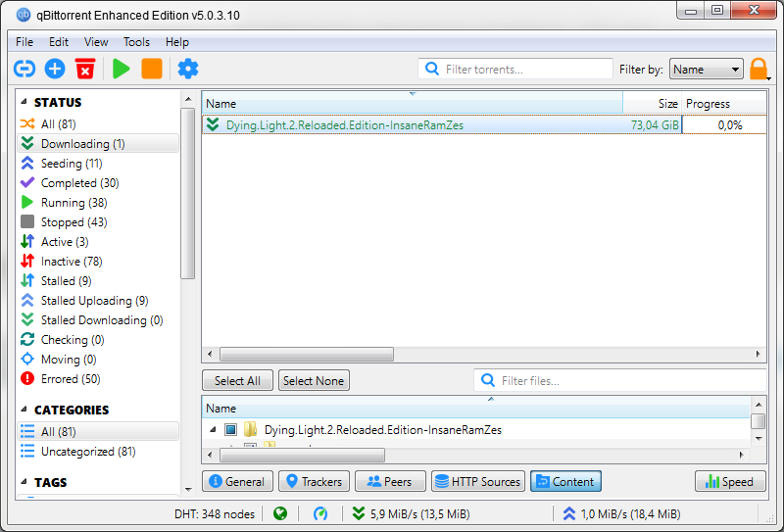784x532 pixels.
Task: Switch to the General tab
Action: point(237,481)
